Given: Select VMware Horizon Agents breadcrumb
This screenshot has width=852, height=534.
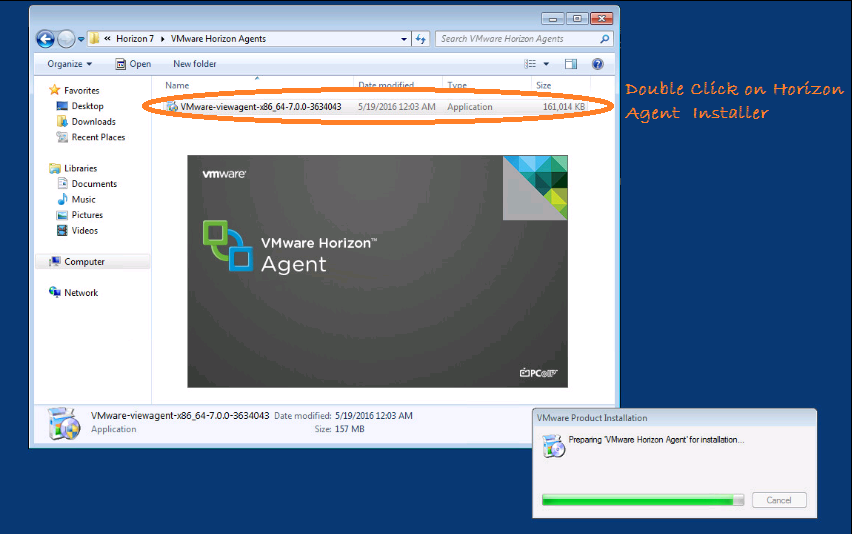Looking at the screenshot, I should point(218,39).
